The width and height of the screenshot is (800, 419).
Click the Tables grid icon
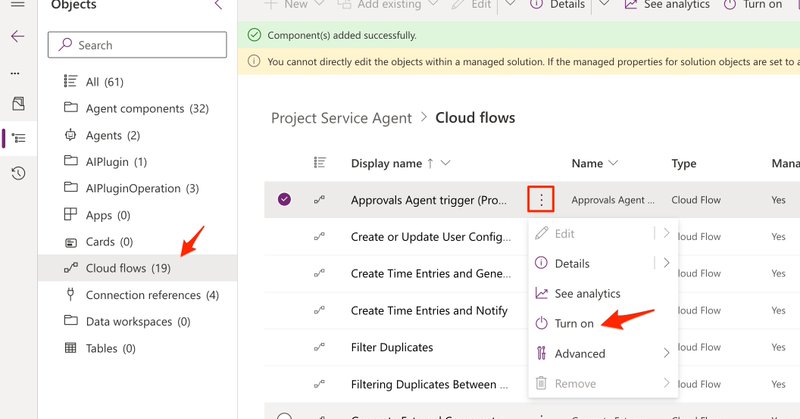tap(70, 348)
